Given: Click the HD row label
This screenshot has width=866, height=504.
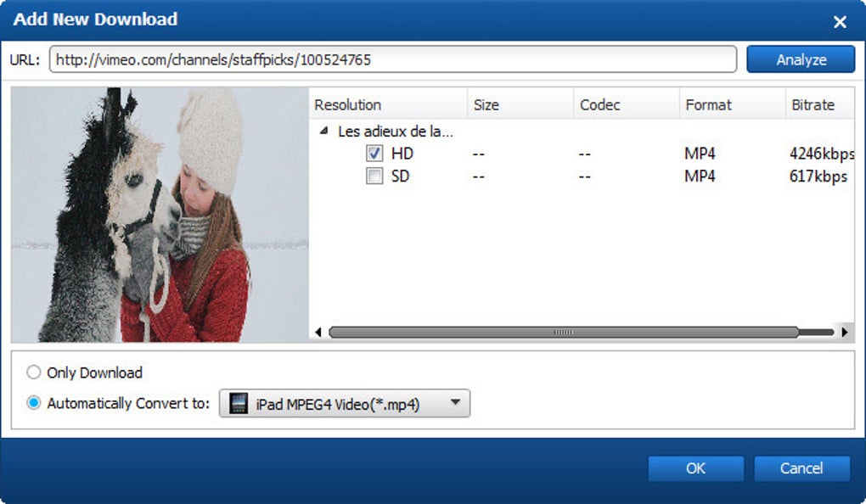Looking at the screenshot, I should [402, 153].
